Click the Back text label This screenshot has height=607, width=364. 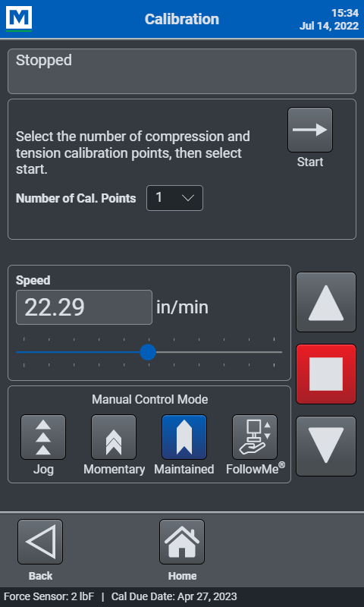40,576
